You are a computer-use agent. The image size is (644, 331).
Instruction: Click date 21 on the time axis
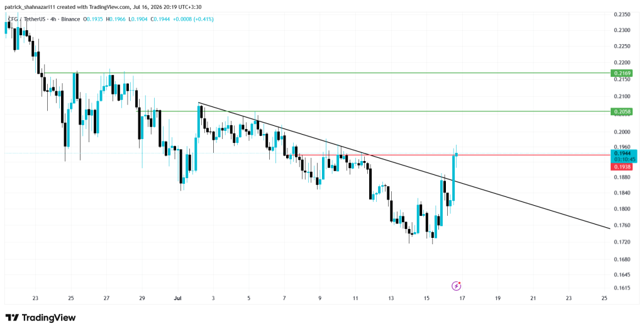pos(533,298)
